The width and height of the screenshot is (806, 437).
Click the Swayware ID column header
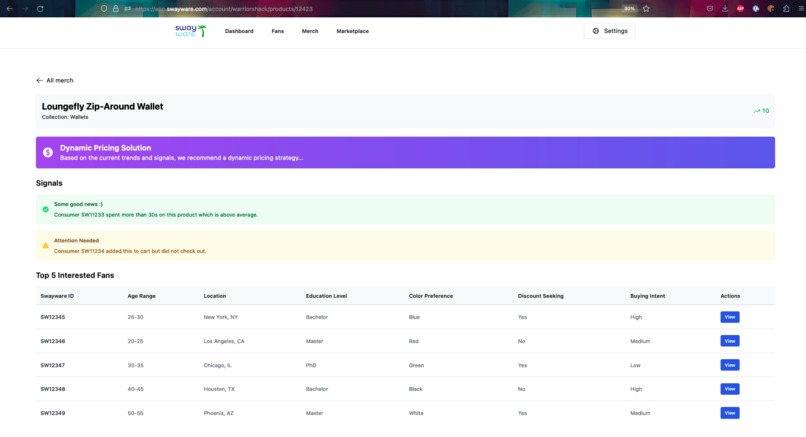click(57, 296)
